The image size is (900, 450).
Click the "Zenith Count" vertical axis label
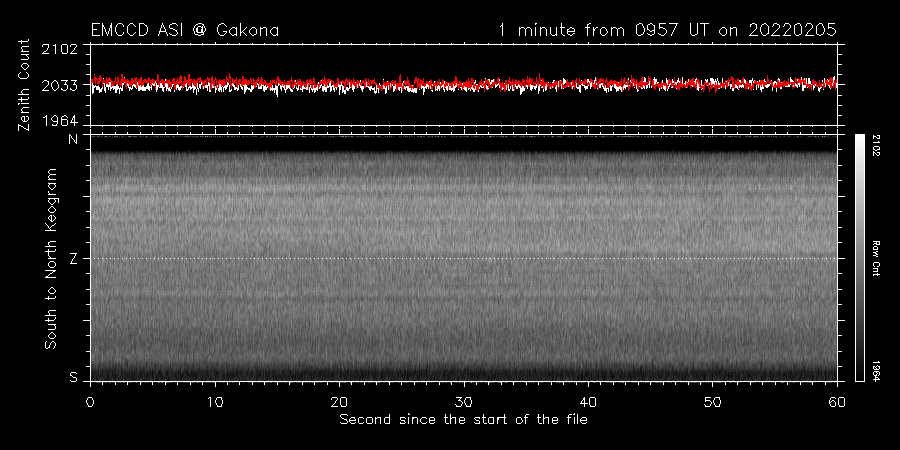27,85
